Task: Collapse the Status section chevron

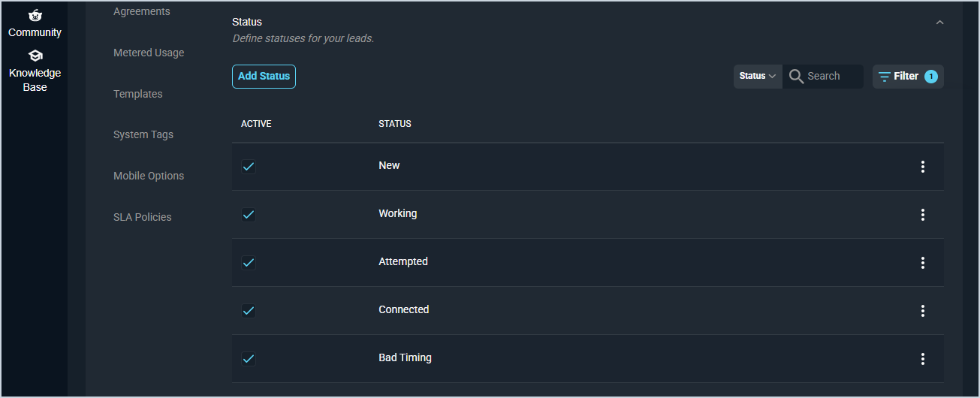Action: [939, 23]
